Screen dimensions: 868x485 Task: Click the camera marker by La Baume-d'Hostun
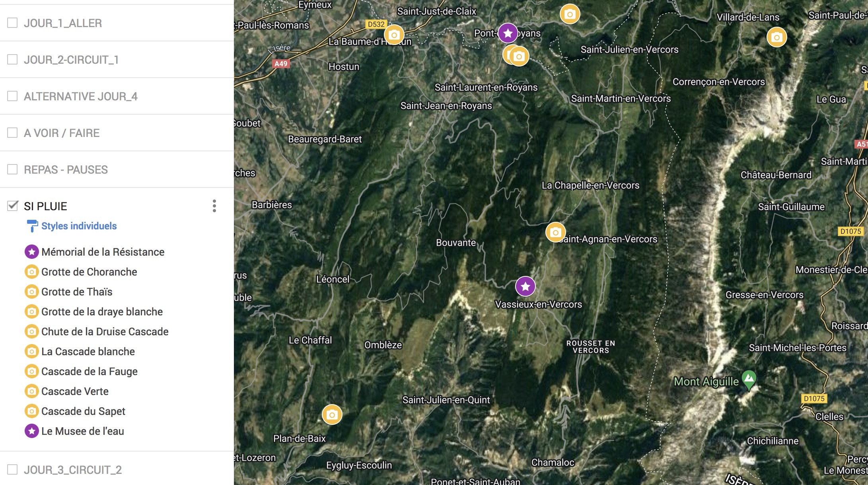coord(394,35)
